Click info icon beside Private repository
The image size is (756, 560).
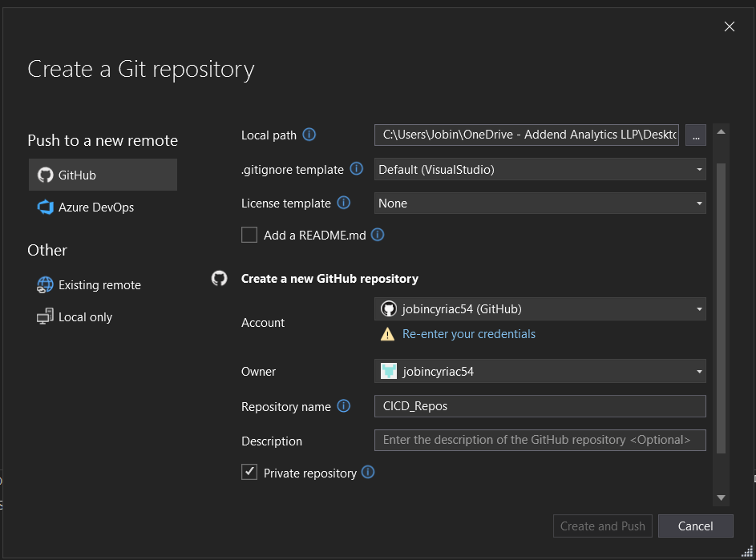[x=368, y=473]
